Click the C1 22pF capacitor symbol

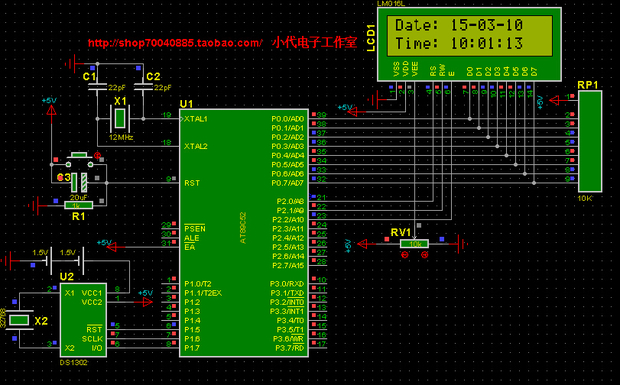(x=97, y=87)
